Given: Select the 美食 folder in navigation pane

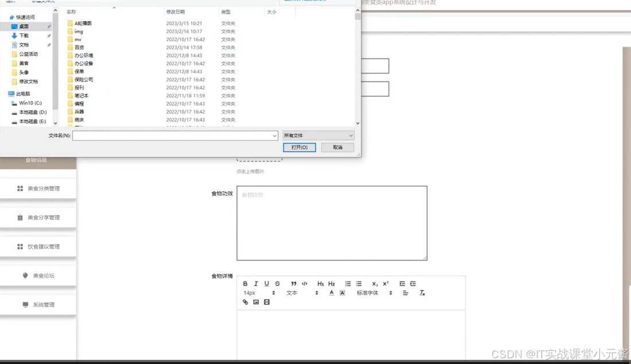Looking at the screenshot, I should pyautogui.click(x=24, y=63).
